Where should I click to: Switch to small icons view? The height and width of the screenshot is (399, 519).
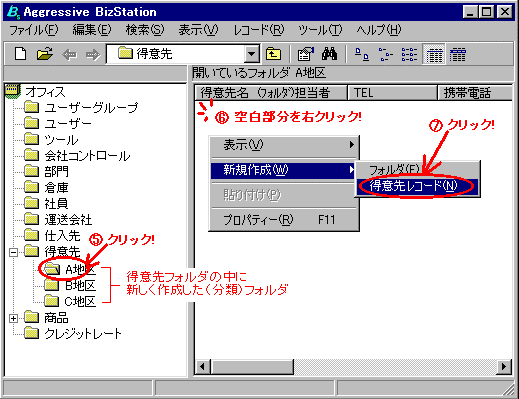[386, 54]
